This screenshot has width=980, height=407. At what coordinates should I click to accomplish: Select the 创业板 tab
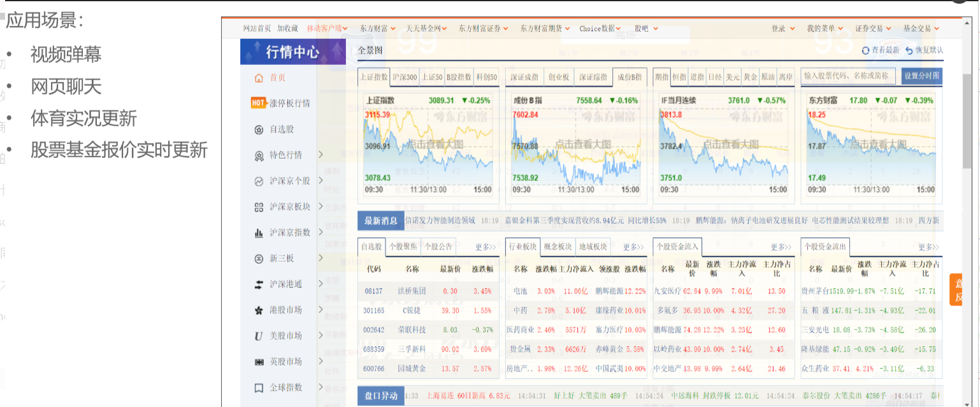558,77
